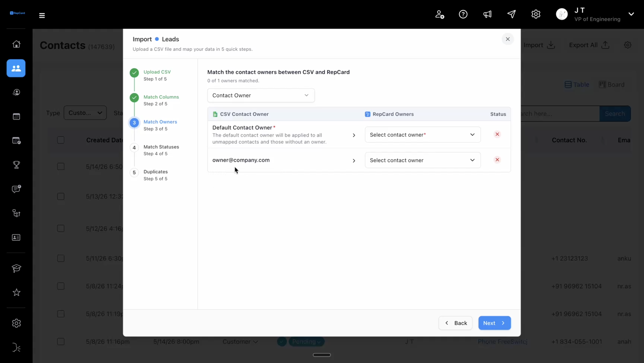This screenshot has height=363, width=644.
Task: Go to Home in the sidebar
Action: pos(16,44)
